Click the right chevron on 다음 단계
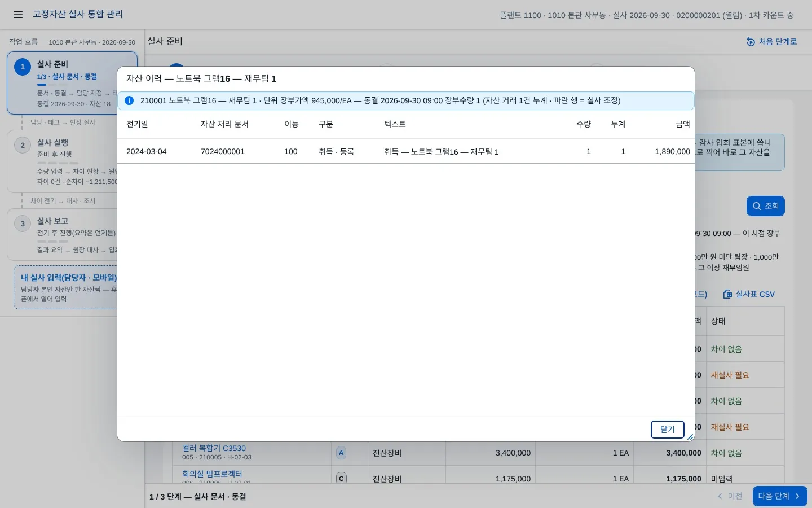 tap(797, 496)
